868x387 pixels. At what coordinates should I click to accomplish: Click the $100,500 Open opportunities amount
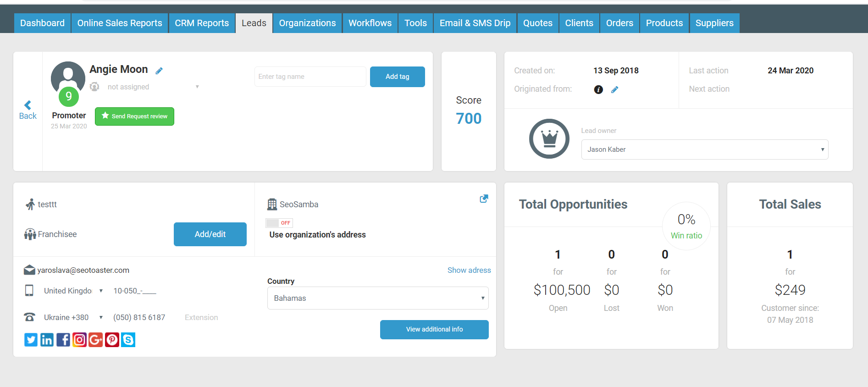[562, 290]
